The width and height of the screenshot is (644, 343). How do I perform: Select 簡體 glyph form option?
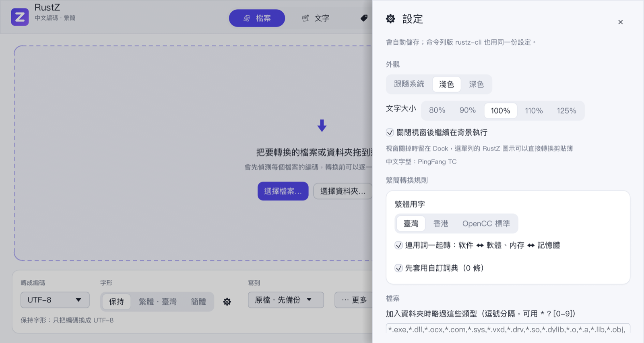pos(198,302)
